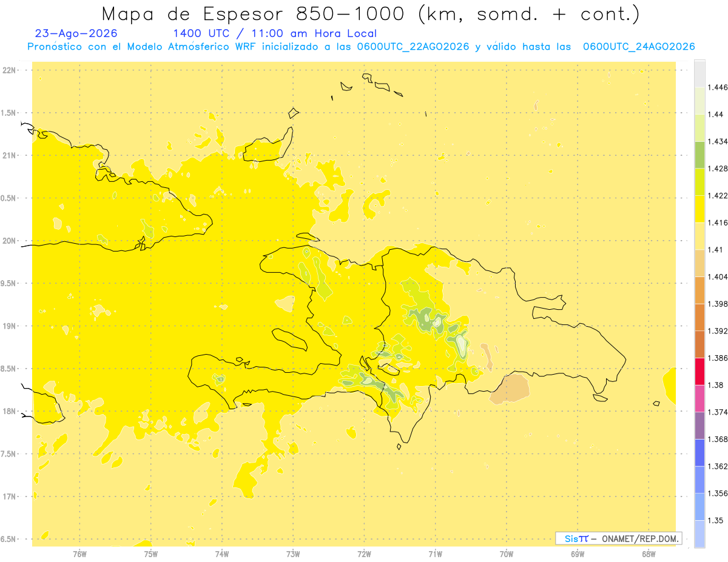Viewport: 728px width, 562px height.
Task: Pick the palest blue swatch below 1.35
Action: pyautogui.click(x=699, y=534)
